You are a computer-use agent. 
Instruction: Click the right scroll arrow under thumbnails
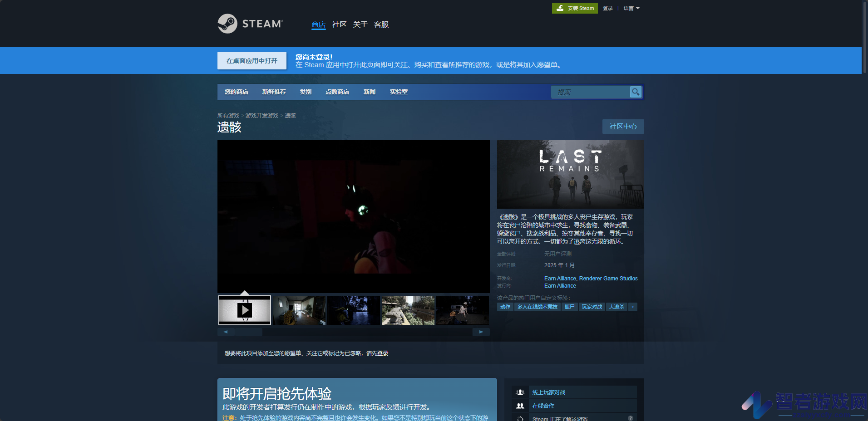click(481, 332)
